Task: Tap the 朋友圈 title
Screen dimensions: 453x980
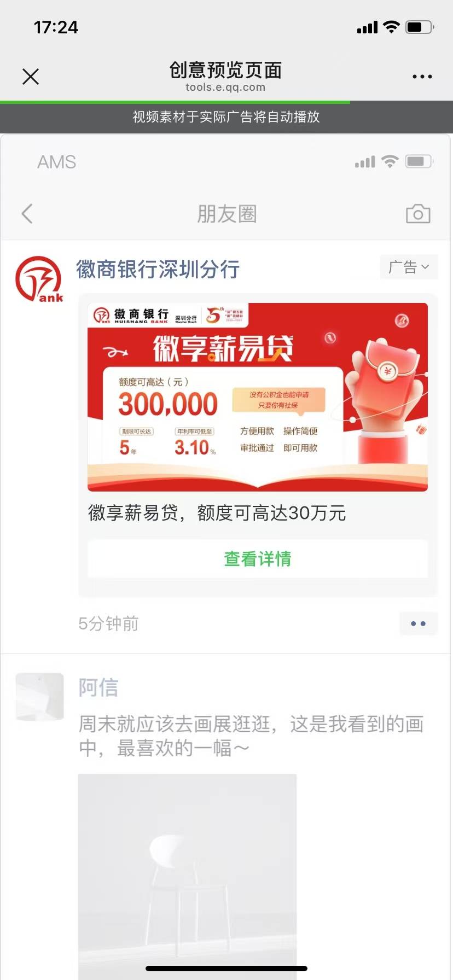Action: [226, 214]
